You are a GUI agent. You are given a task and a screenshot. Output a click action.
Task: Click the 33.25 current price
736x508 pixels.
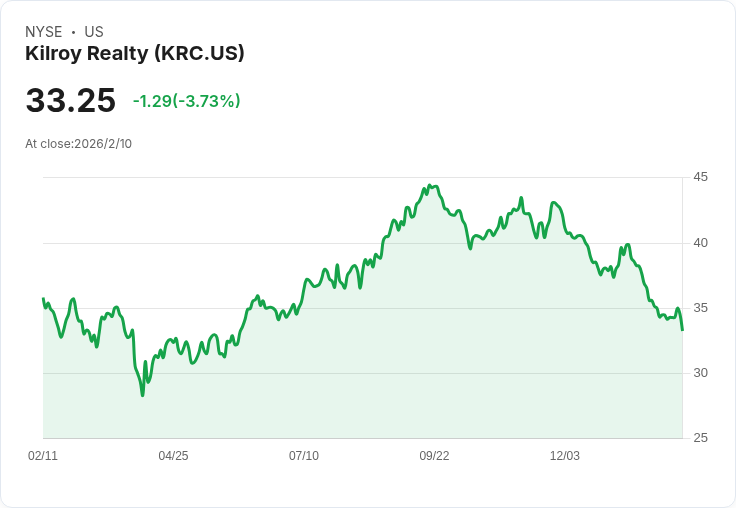pyautogui.click(x=71, y=101)
